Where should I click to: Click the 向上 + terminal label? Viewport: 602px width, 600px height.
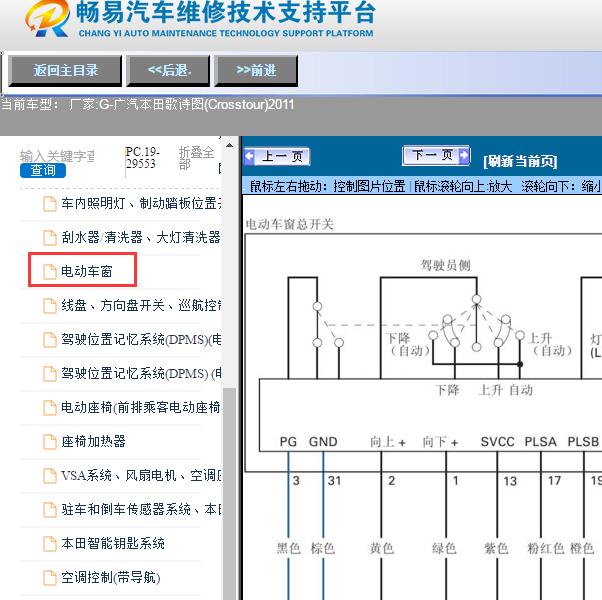tap(388, 442)
